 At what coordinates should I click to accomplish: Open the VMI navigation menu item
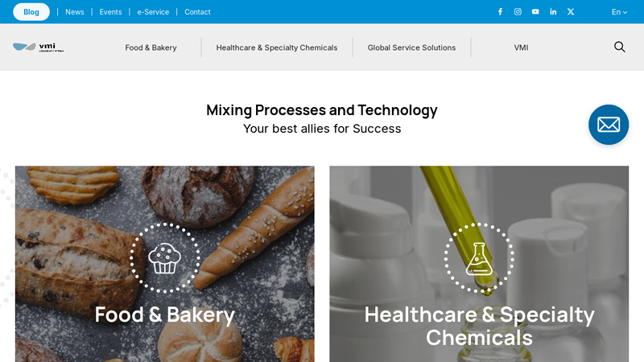tap(521, 47)
